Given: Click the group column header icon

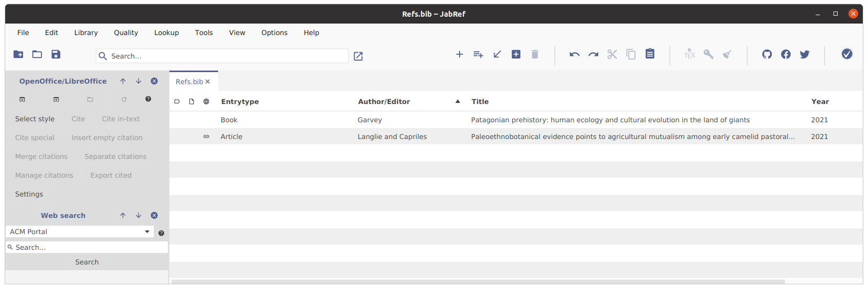Looking at the screenshot, I should coord(177,101).
